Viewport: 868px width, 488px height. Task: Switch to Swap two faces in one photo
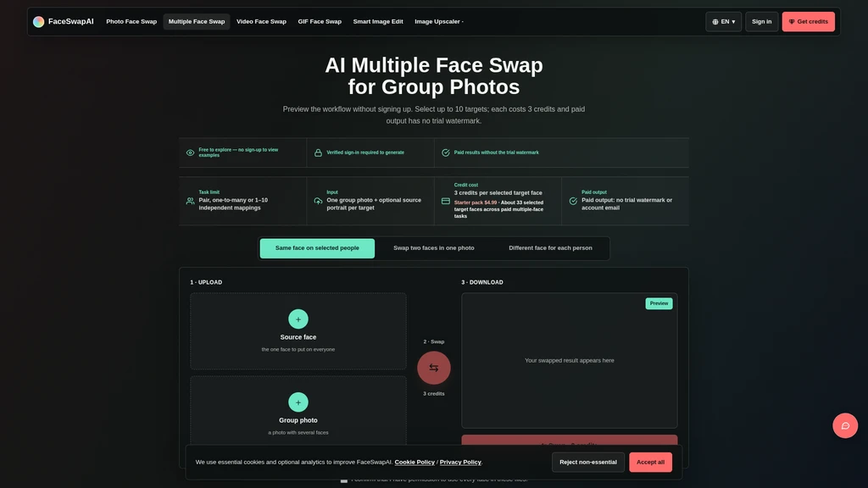(433, 248)
